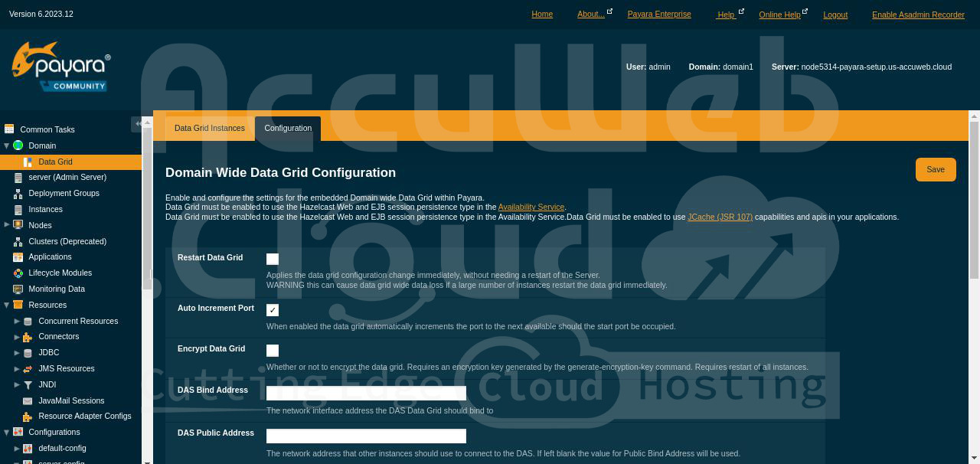Image resolution: width=980 pixels, height=464 pixels.
Task: Click the Data Grid tree icon
Action: coord(28,162)
